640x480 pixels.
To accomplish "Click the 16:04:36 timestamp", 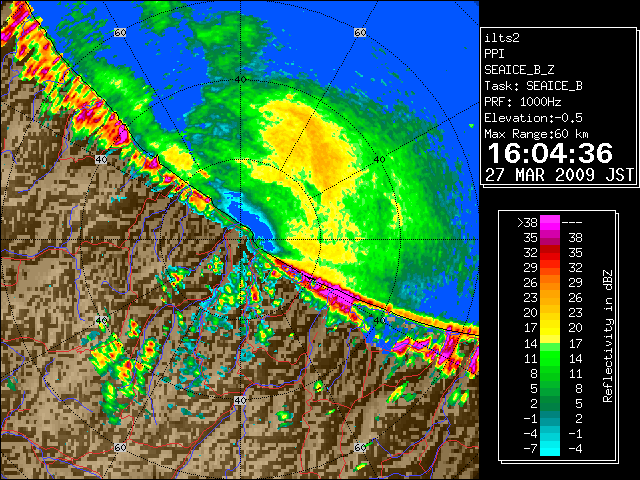I will coord(550,153).
